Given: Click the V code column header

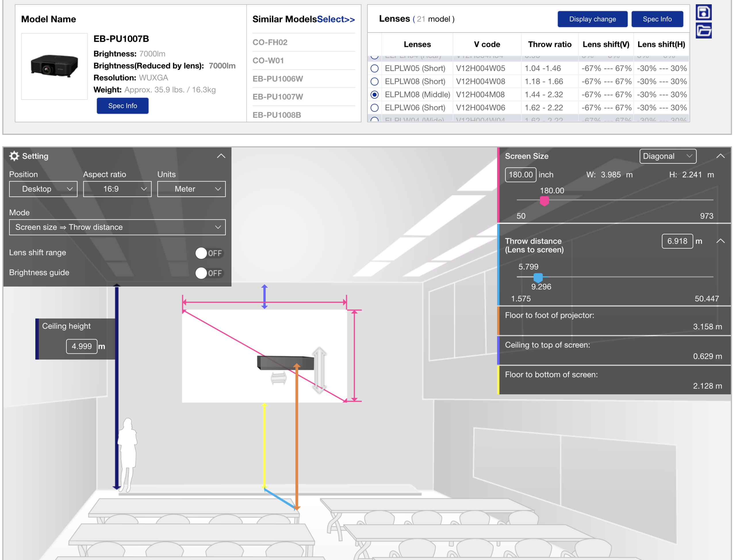Looking at the screenshot, I should click(487, 44).
